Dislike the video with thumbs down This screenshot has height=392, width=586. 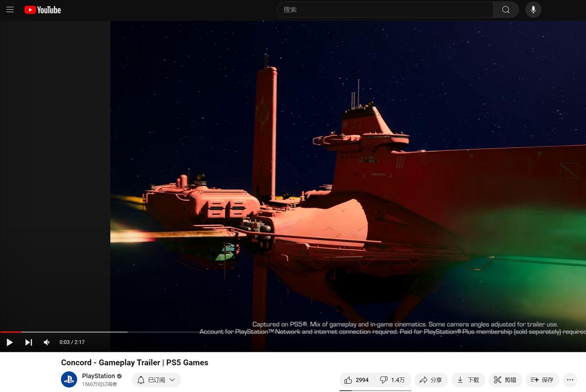tap(393, 380)
